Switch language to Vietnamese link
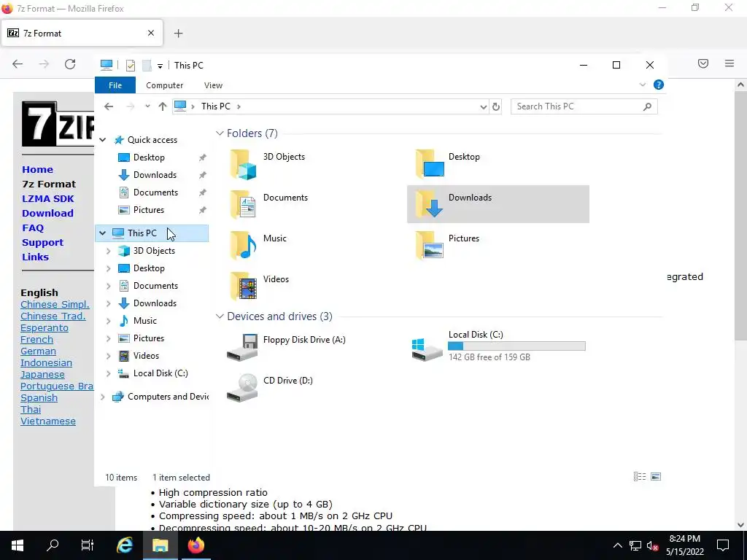This screenshot has width=747, height=560. click(48, 421)
